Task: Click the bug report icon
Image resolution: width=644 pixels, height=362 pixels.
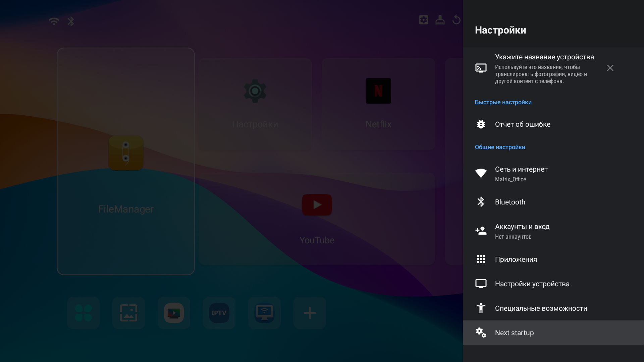Action: point(481,124)
